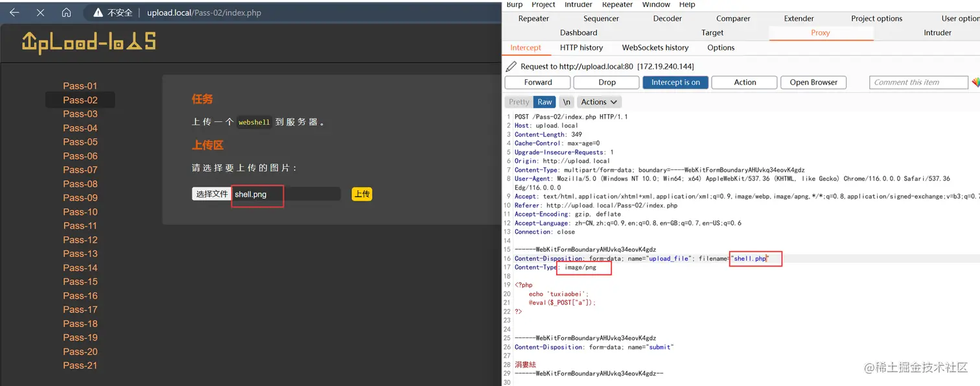
Task: Open the Action menu button
Action: tap(745, 82)
